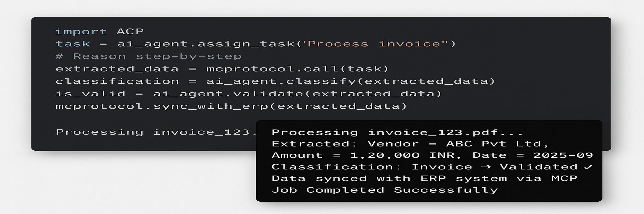The width and height of the screenshot is (644, 214).
Task: Click Data synced with ERP system line
Action: point(424,178)
